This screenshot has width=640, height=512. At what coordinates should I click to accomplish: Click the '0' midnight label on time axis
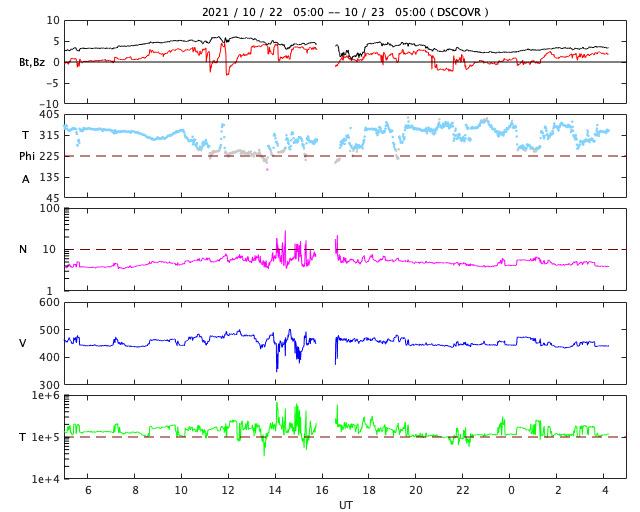click(511, 490)
